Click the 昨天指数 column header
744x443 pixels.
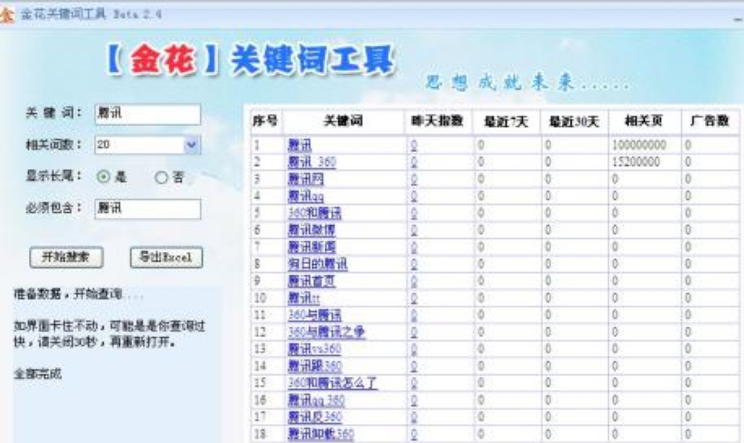pyautogui.click(x=437, y=121)
